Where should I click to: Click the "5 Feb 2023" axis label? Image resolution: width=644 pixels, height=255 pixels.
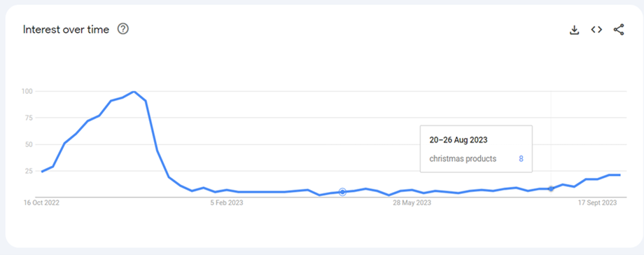point(227,203)
